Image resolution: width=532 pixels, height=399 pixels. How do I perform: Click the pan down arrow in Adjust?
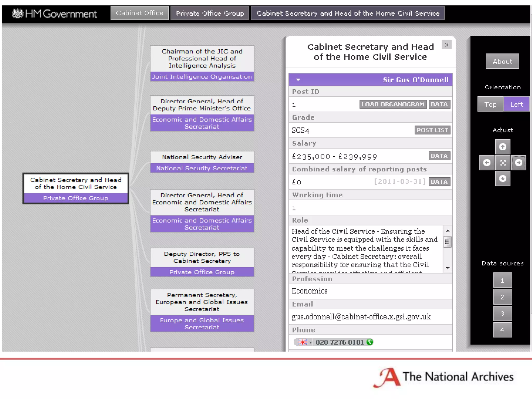[502, 178]
